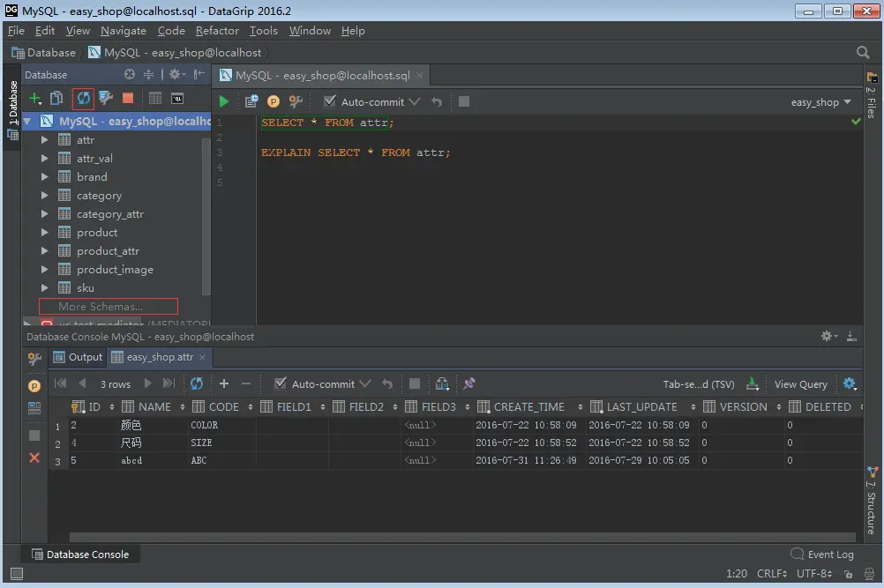The image size is (884, 588).
Task: Select the COLOR cell in CODE column
Action: click(222, 425)
